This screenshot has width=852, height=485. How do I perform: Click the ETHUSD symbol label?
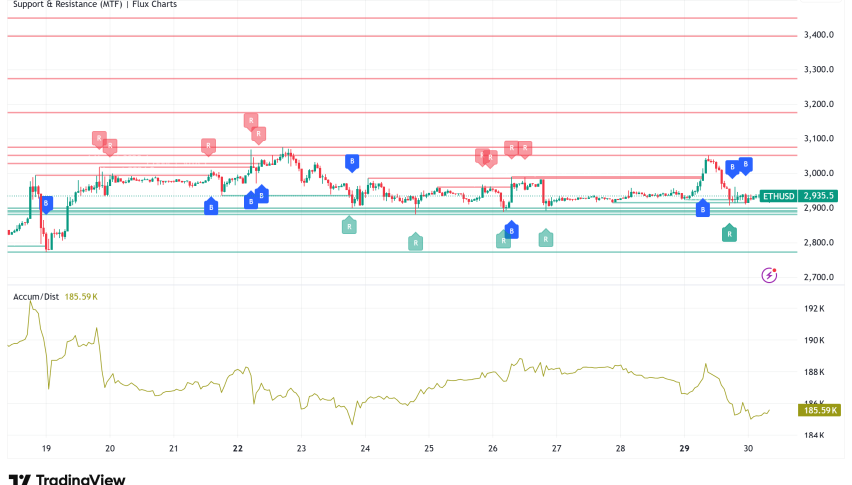[x=780, y=196]
